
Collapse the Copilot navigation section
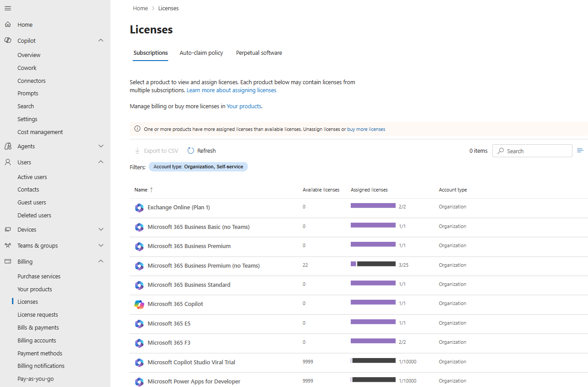[101, 41]
